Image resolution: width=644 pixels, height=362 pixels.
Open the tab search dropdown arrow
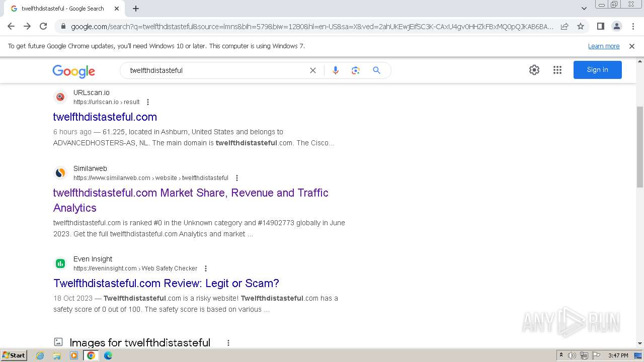click(x=584, y=9)
